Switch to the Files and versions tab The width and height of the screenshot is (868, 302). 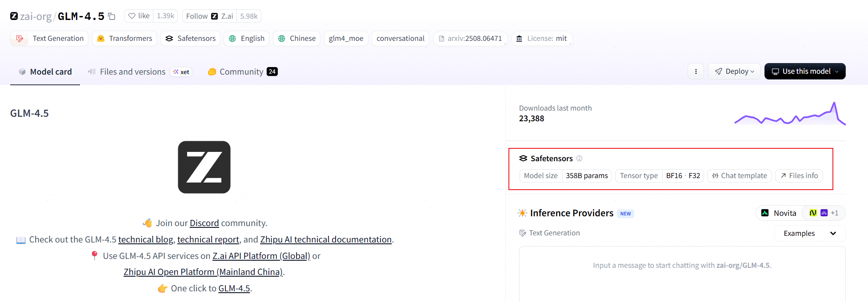tap(127, 72)
